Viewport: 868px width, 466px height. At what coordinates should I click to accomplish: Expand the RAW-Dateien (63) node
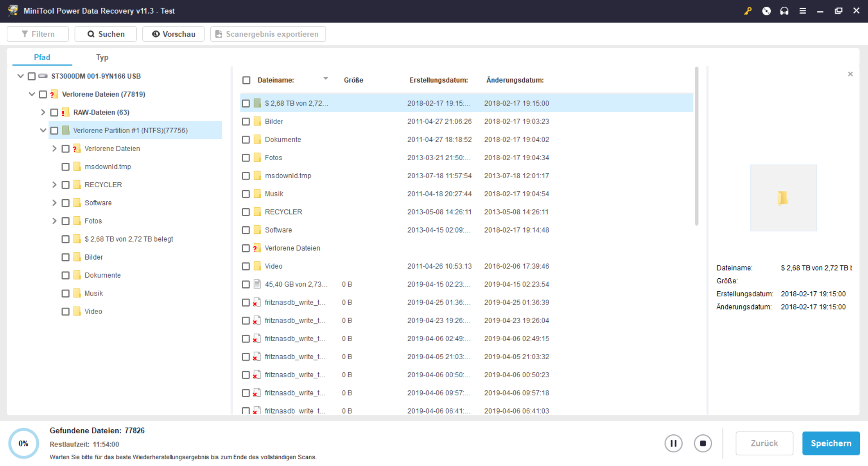pyautogui.click(x=43, y=112)
